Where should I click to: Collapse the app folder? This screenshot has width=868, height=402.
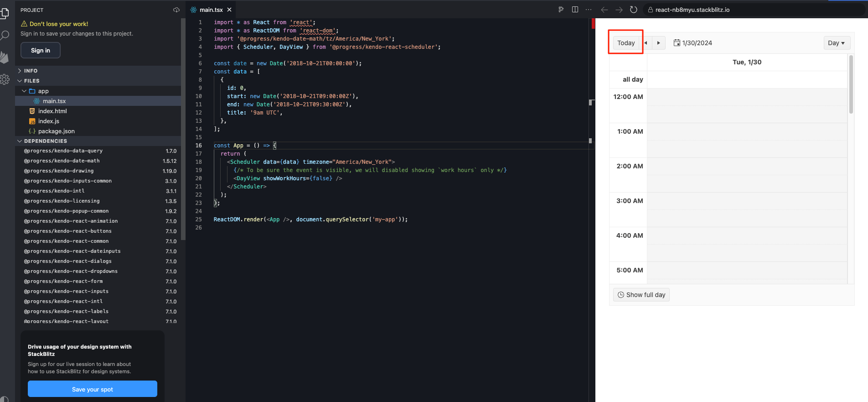point(24,91)
